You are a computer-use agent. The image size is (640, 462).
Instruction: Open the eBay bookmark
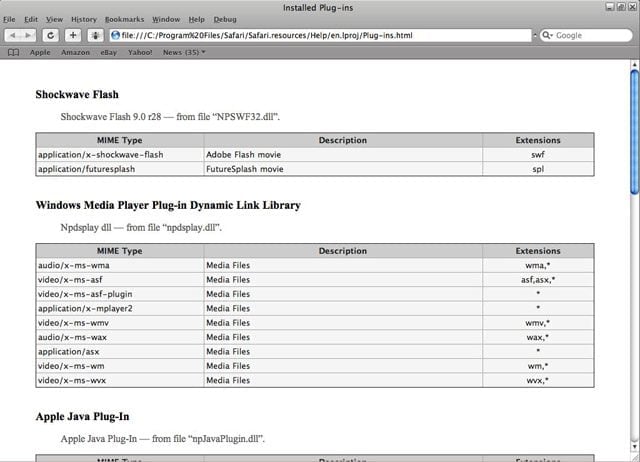109,52
